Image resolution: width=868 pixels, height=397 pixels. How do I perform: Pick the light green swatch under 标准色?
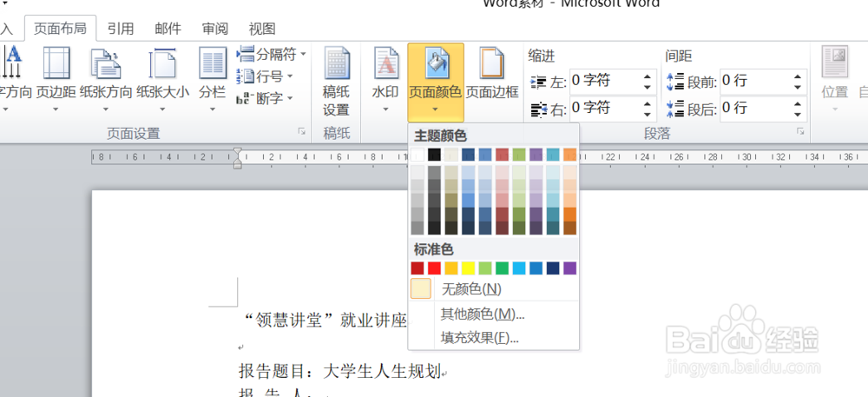click(x=485, y=268)
